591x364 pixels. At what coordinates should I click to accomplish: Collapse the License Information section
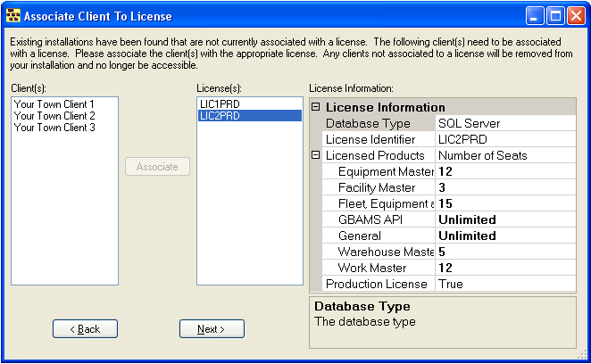[316, 108]
